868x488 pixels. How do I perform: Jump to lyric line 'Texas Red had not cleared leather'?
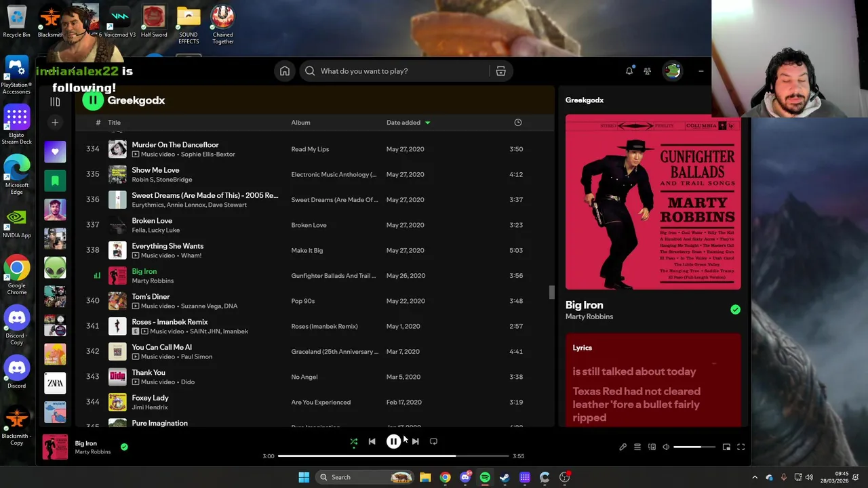coord(636,405)
